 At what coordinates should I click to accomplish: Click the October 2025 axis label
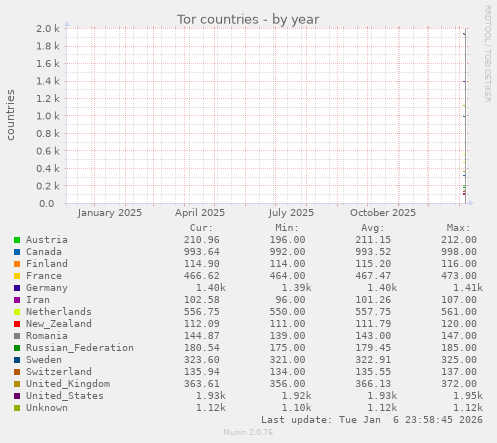(383, 213)
